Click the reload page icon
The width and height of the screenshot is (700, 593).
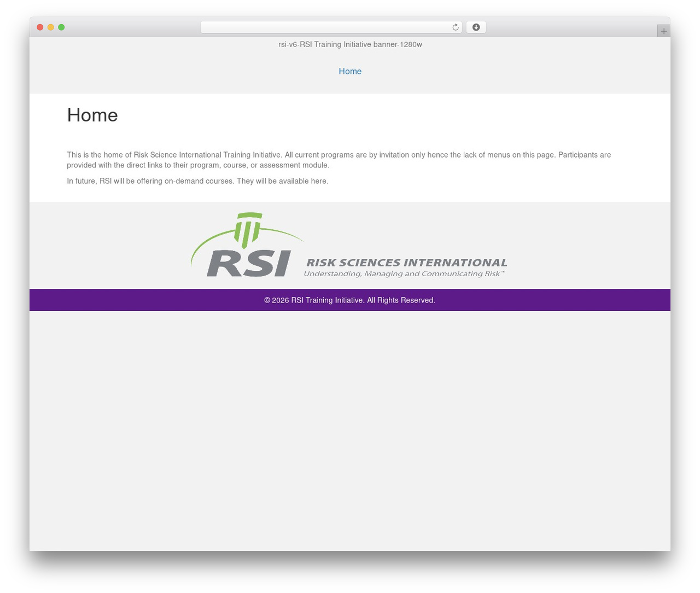(455, 27)
